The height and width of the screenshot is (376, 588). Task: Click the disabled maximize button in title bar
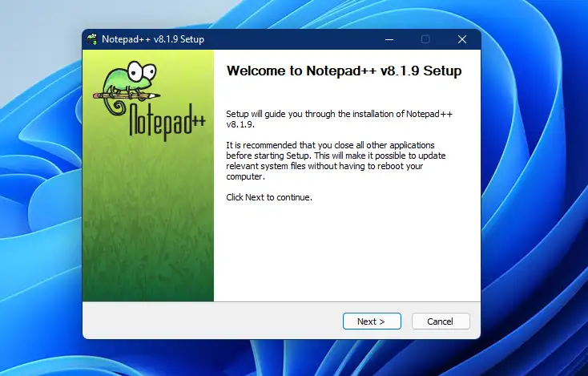pyautogui.click(x=425, y=39)
